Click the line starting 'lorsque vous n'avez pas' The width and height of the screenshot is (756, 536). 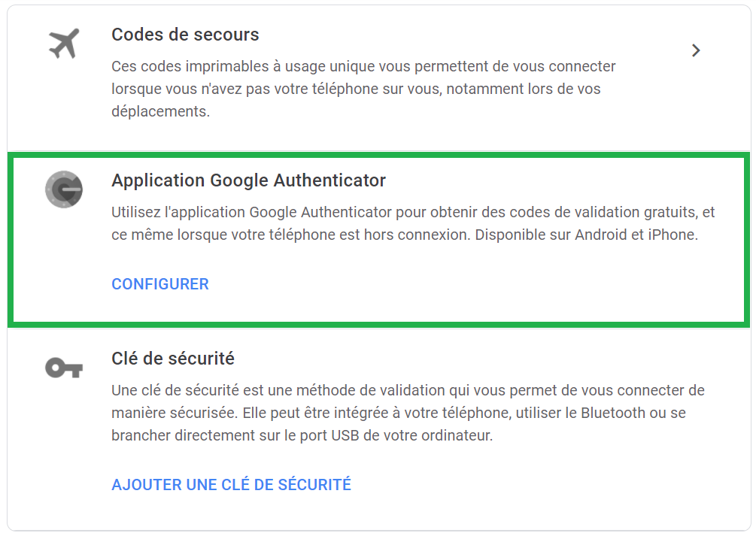(x=357, y=89)
